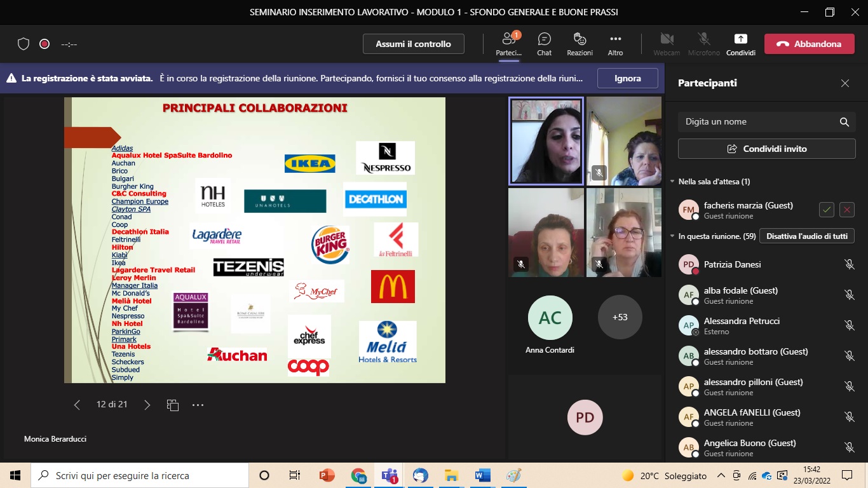Click the Cortana circle icon
The image size is (868, 488).
pos(264,475)
